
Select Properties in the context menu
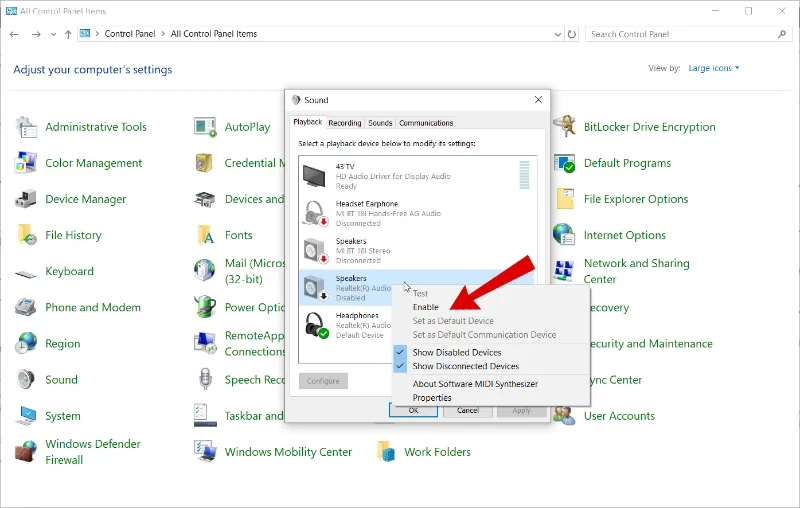pos(432,397)
